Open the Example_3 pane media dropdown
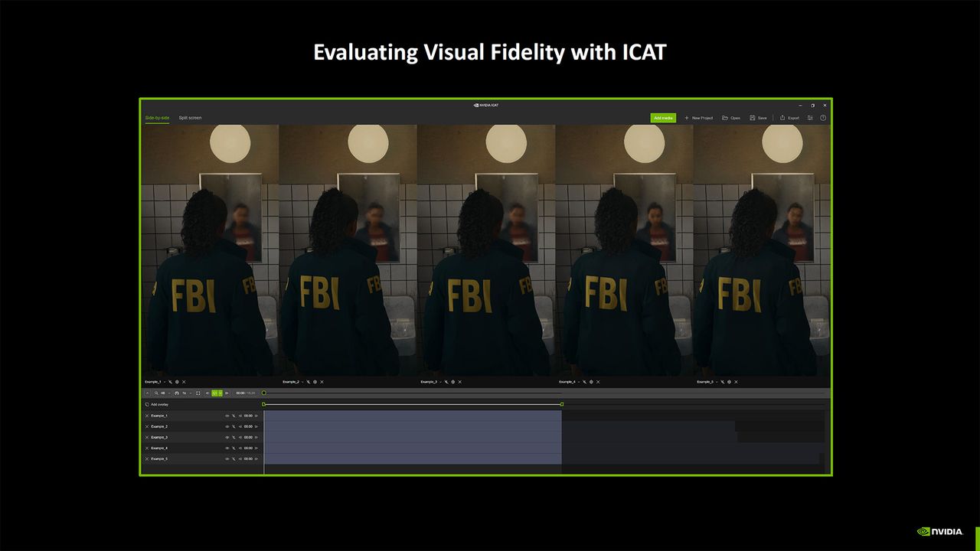Viewport: 980px width, 551px height. click(x=439, y=381)
